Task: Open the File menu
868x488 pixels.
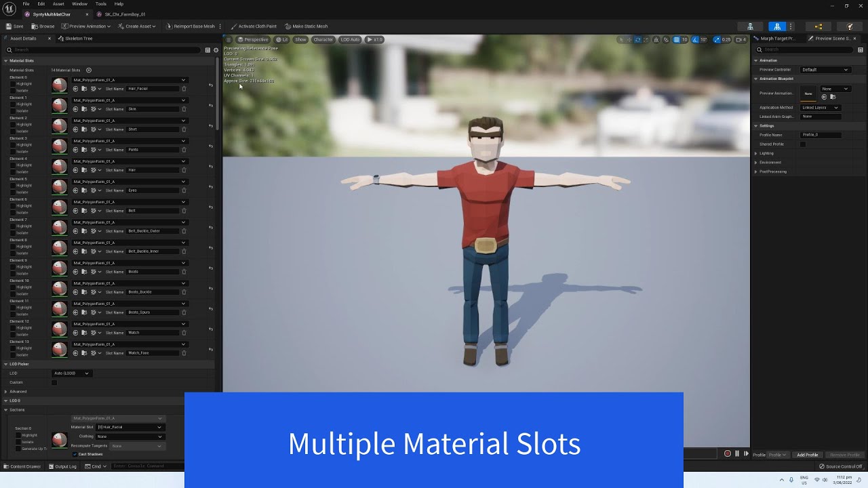Action: (26, 4)
